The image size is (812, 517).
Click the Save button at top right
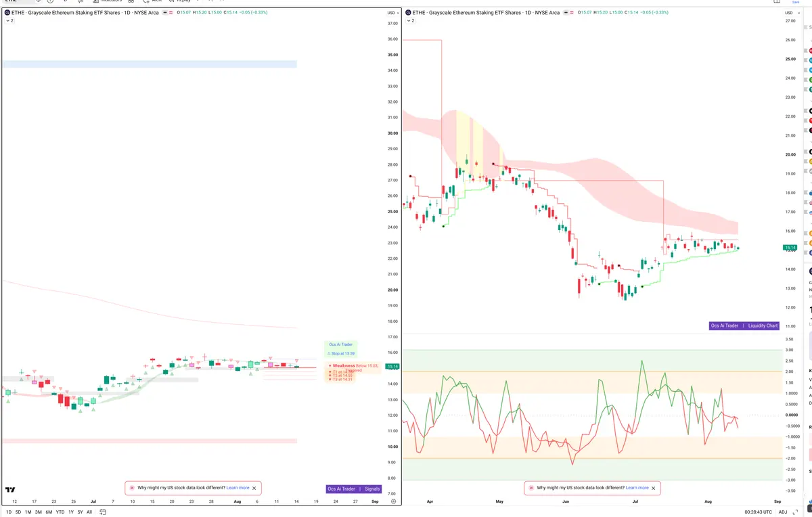point(796,3)
